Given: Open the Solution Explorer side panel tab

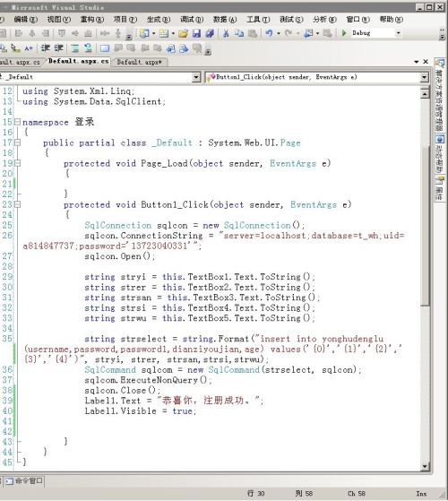Looking at the screenshot, I should (439, 94).
